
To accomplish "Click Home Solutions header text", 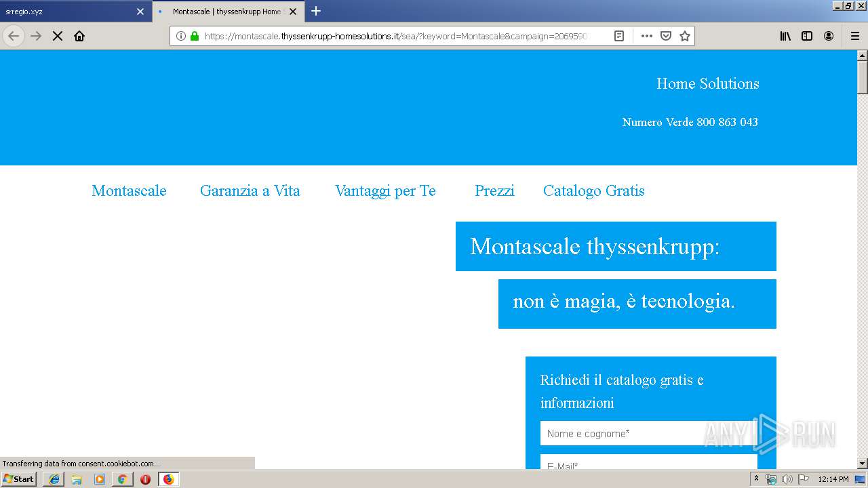I will 707,83.
